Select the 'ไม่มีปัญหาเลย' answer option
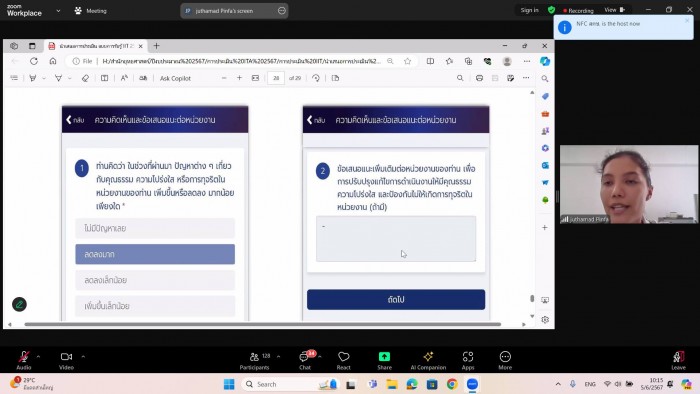 click(x=155, y=228)
